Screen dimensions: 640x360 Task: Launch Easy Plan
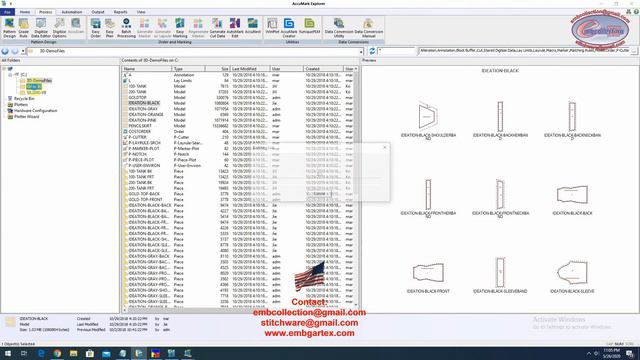pyautogui.click(x=110, y=28)
